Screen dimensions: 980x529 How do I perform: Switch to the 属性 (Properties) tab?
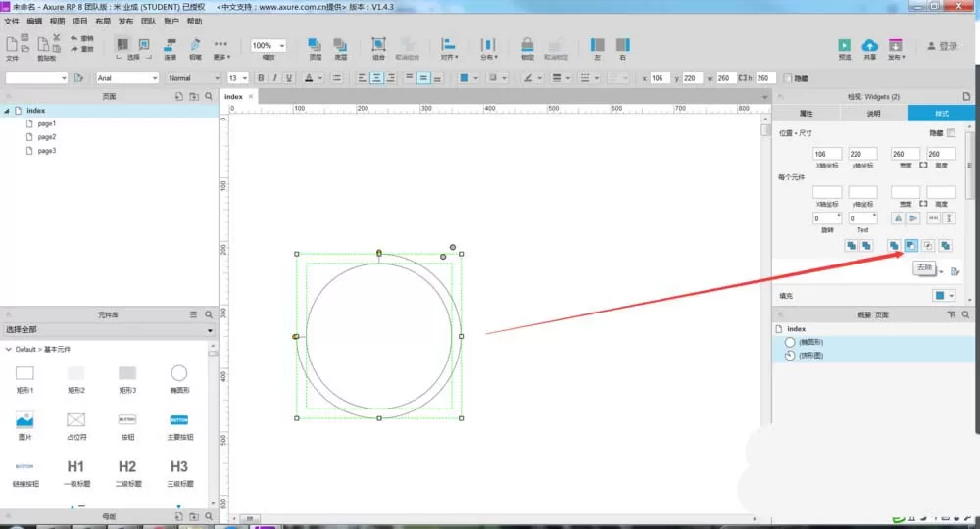pos(807,113)
